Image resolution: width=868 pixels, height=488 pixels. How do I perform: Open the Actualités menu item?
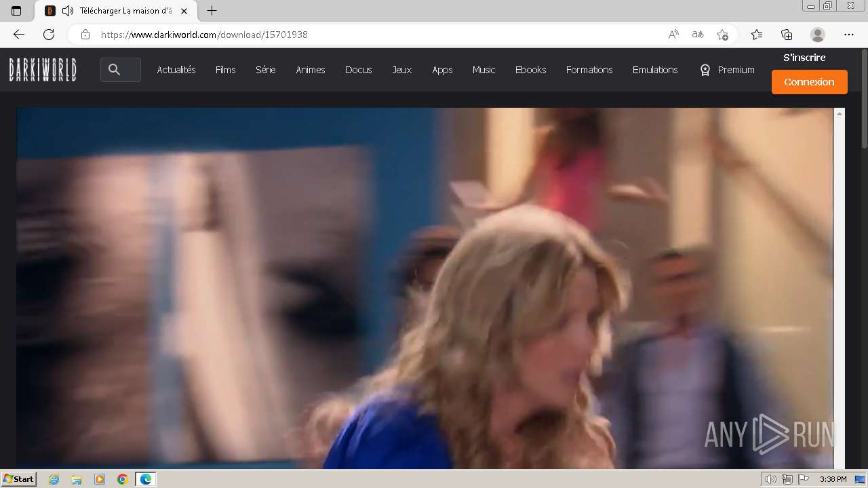pos(176,70)
